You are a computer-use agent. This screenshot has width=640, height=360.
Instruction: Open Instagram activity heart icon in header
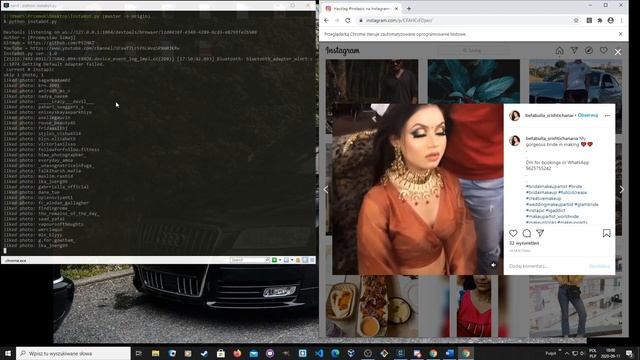(x=603, y=51)
